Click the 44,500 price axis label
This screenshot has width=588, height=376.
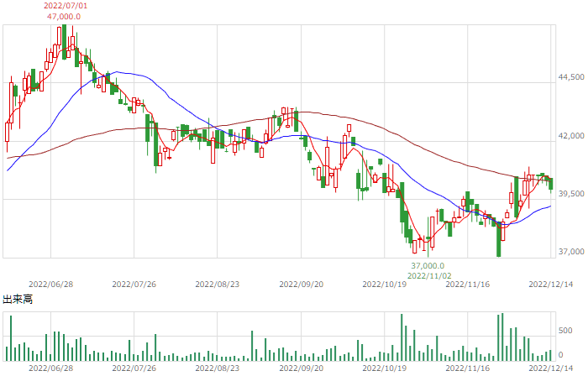571,77
